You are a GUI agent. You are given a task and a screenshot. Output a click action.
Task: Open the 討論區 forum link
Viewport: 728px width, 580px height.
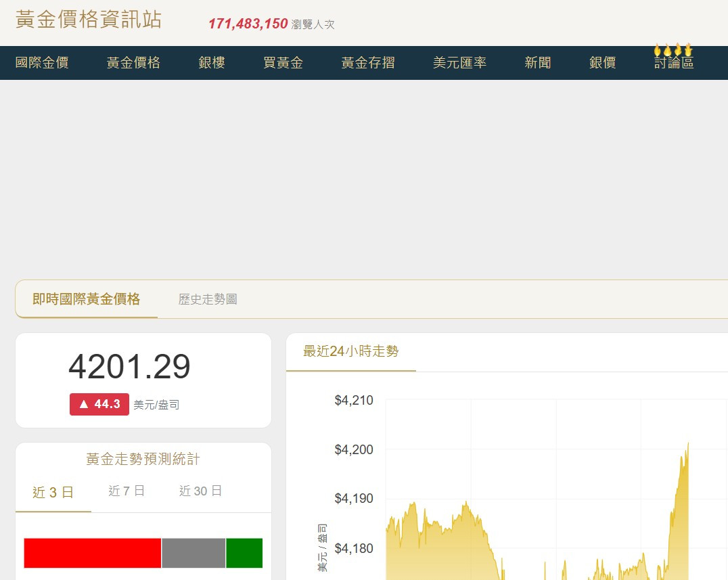click(x=674, y=64)
